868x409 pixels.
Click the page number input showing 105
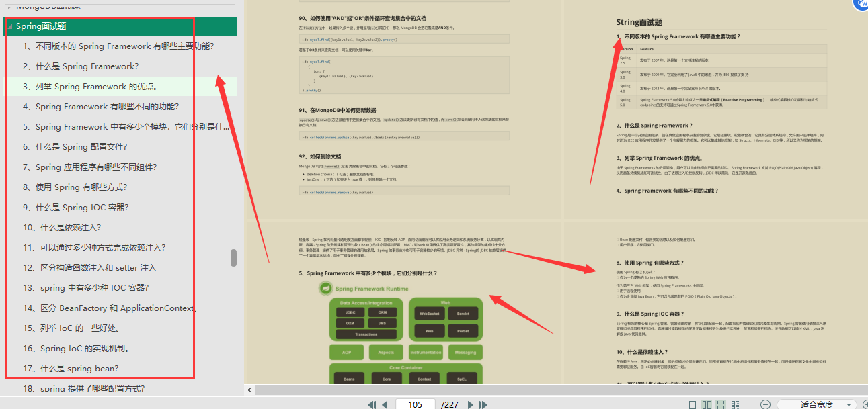click(x=415, y=404)
